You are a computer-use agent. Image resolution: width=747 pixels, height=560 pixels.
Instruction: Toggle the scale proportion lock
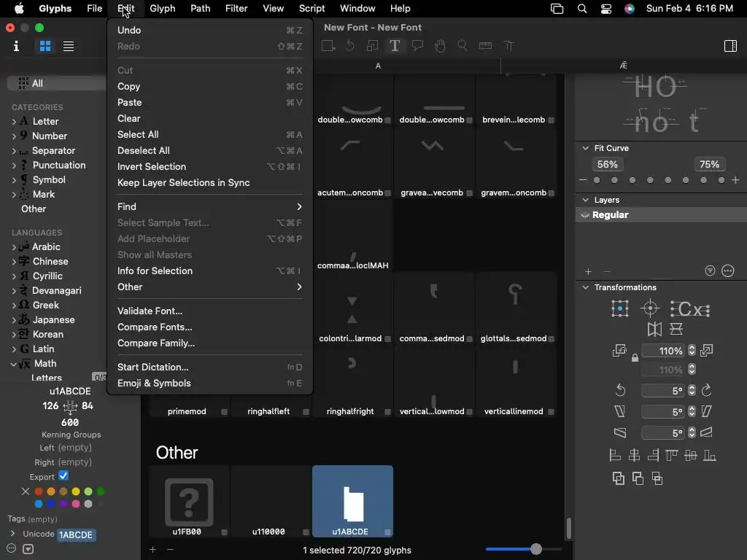click(x=635, y=357)
